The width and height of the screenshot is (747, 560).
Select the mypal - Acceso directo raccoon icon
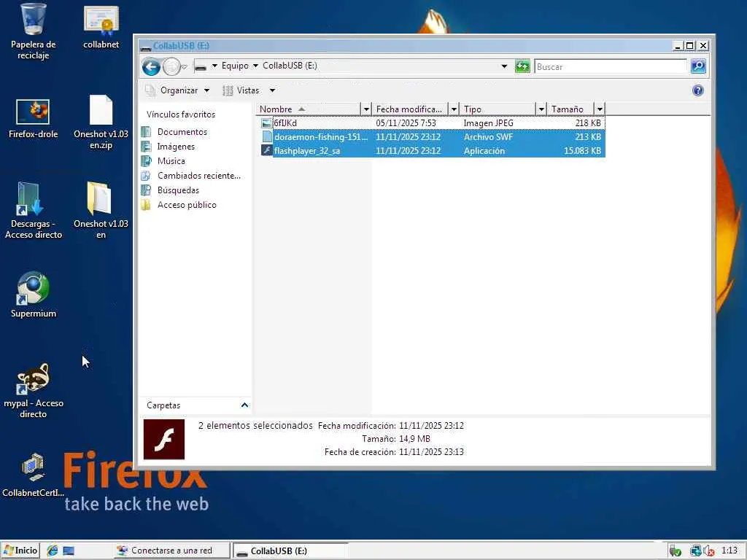click(x=32, y=378)
